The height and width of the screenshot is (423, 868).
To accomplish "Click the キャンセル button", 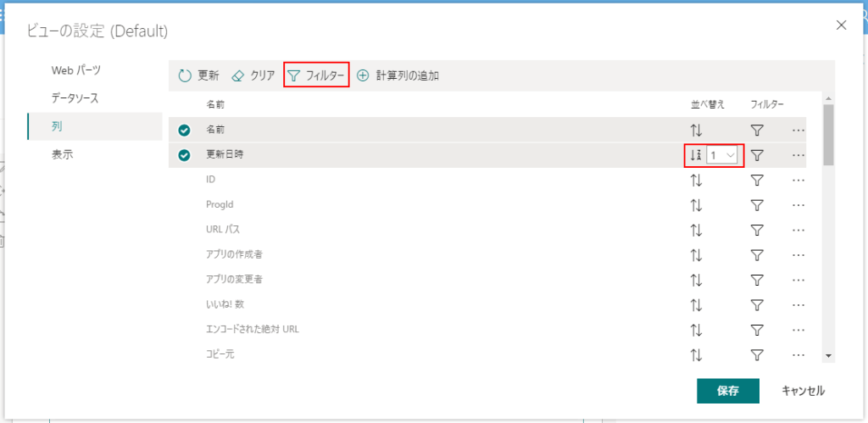I will click(x=803, y=391).
